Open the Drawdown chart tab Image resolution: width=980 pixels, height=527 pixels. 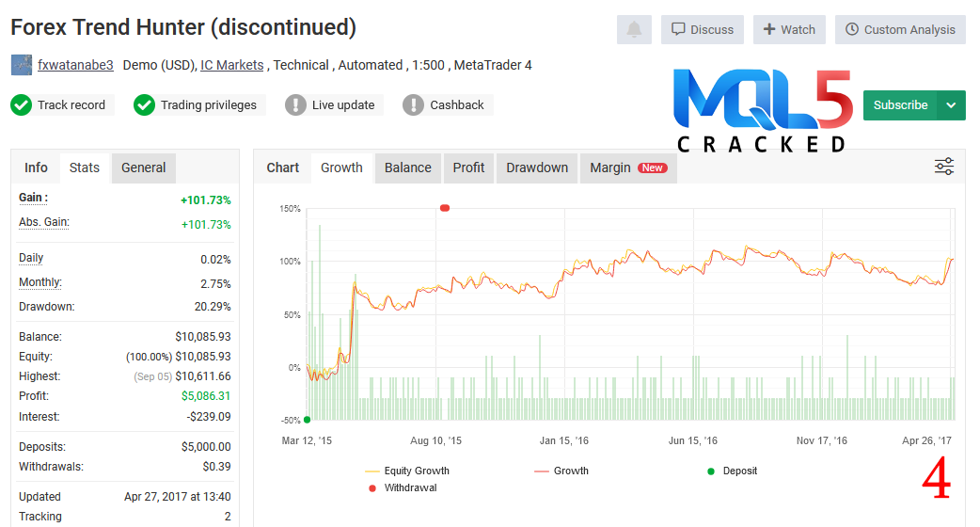coord(537,168)
